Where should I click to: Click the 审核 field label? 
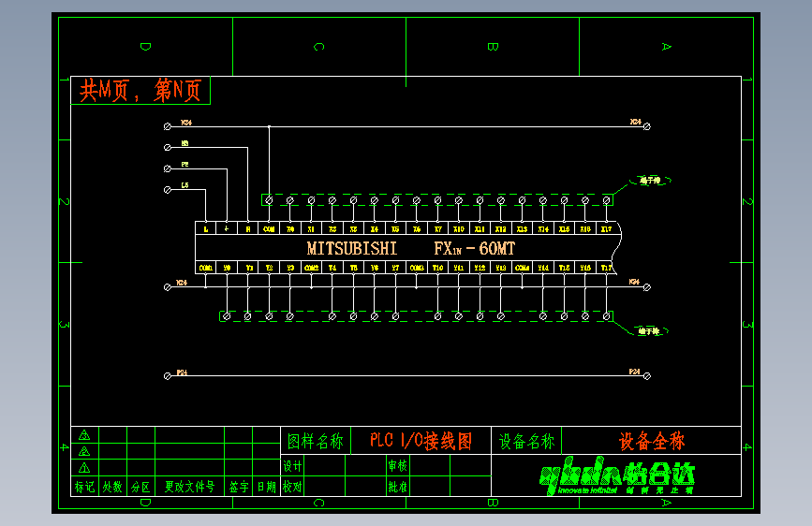[398, 466]
